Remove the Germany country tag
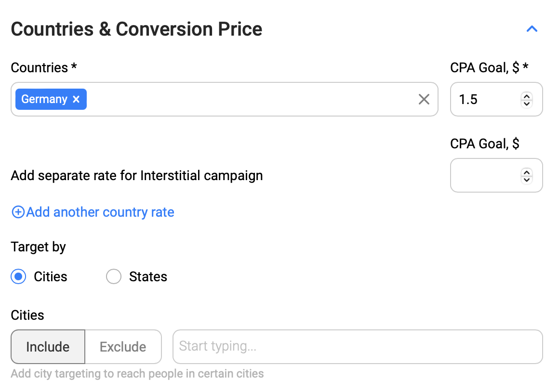Screen dimensions: 559x392 pos(76,99)
